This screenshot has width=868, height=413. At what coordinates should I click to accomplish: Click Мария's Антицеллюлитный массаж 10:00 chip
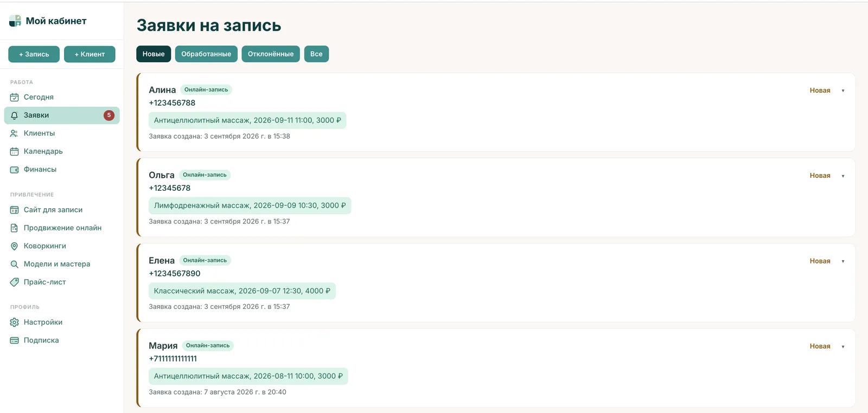pos(248,376)
